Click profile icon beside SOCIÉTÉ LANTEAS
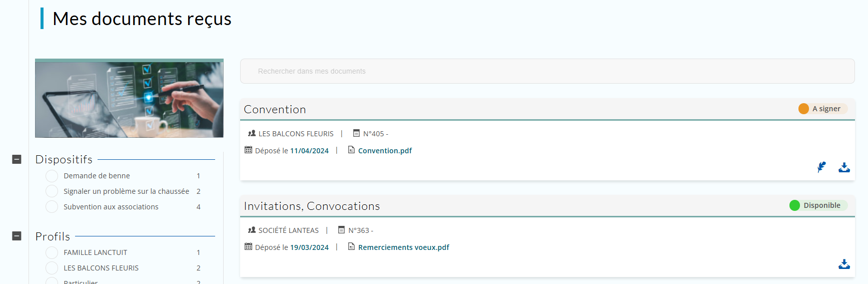The width and height of the screenshot is (868, 284). (x=252, y=230)
